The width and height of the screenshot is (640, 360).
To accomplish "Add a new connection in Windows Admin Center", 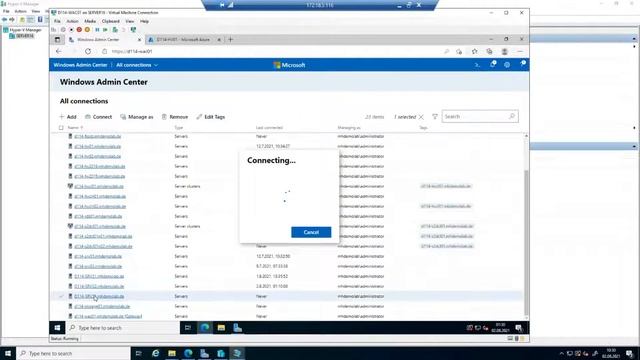I will point(68,117).
